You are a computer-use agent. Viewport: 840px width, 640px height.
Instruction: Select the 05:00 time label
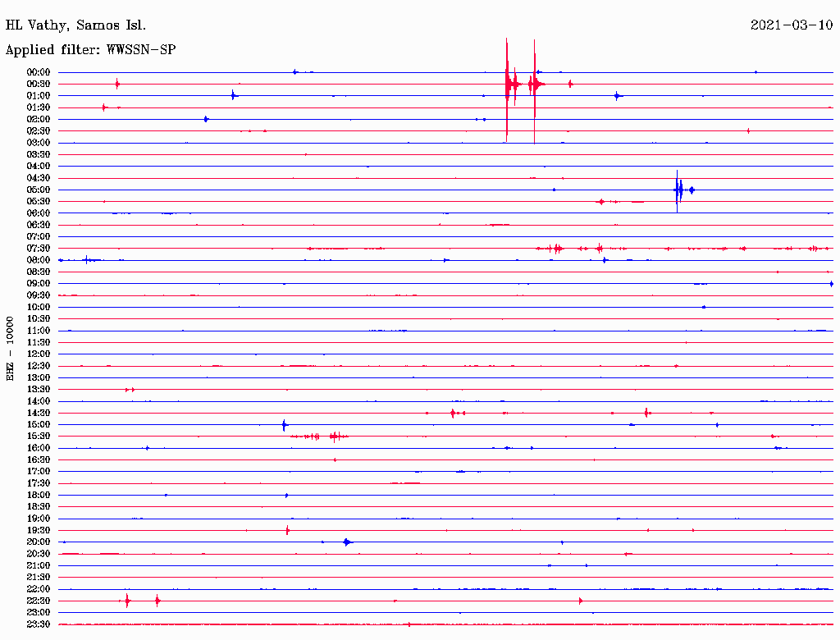pyautogui.click(x=39, y=190)
